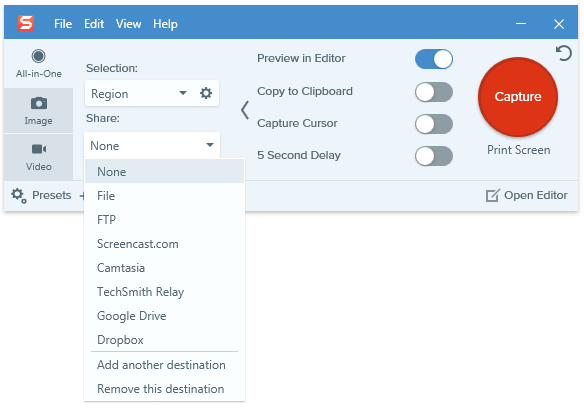
Task: Expand the Region selection dropdown
Action: point(140,93)
